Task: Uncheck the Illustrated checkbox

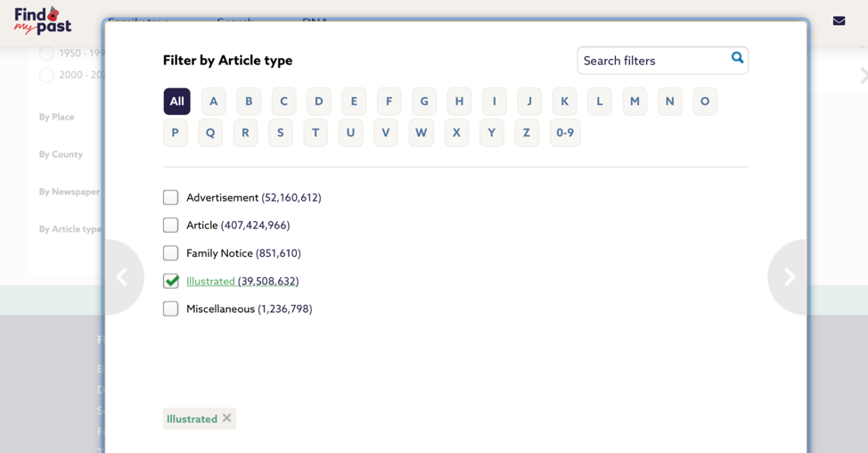Action: (171, 281)
